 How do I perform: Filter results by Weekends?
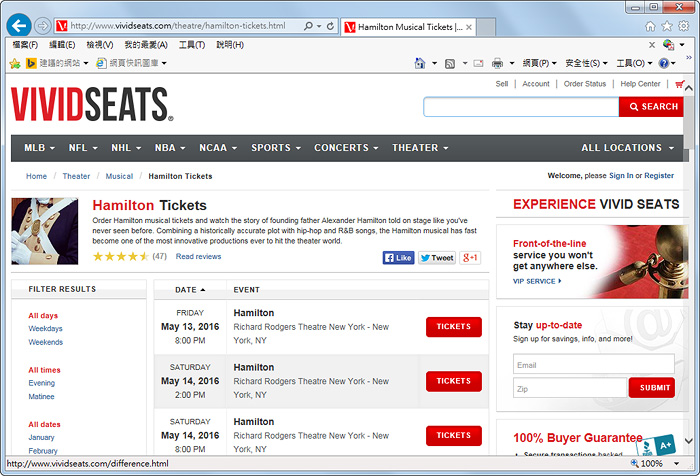(x=46, y=342)
